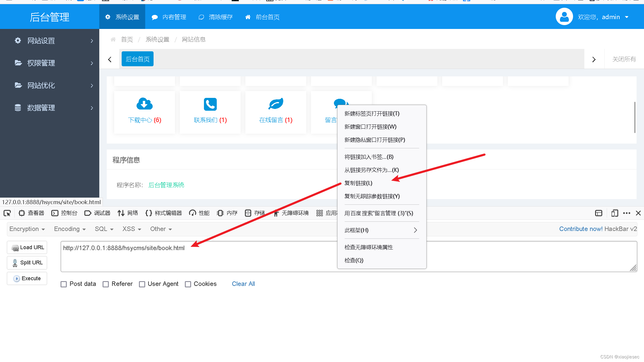Click the Execute button in HackBar
Image resolution: width=644 pixels, height=362 pixels.
pos(27,278)
